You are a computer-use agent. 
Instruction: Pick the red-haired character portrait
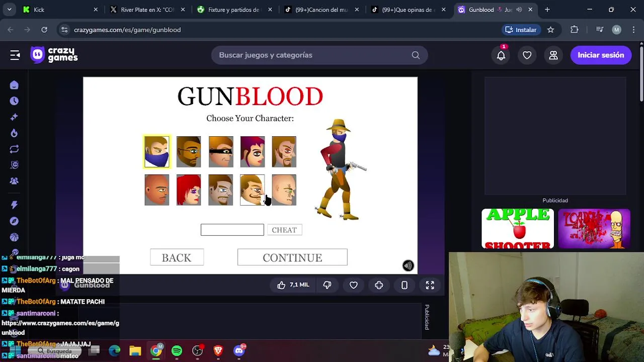coord(189,190)
